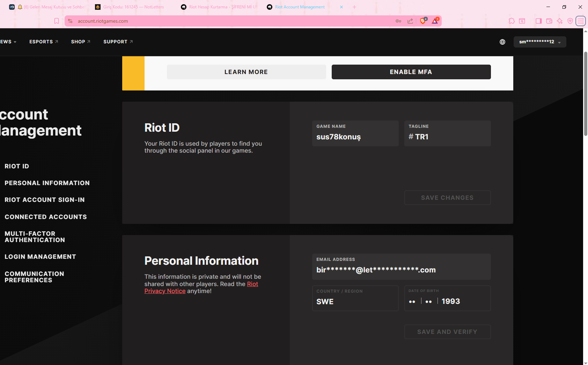This screenshot has width=588, height=365.
Task: Open the language globe selector
Action: click(x=502, y=42)
